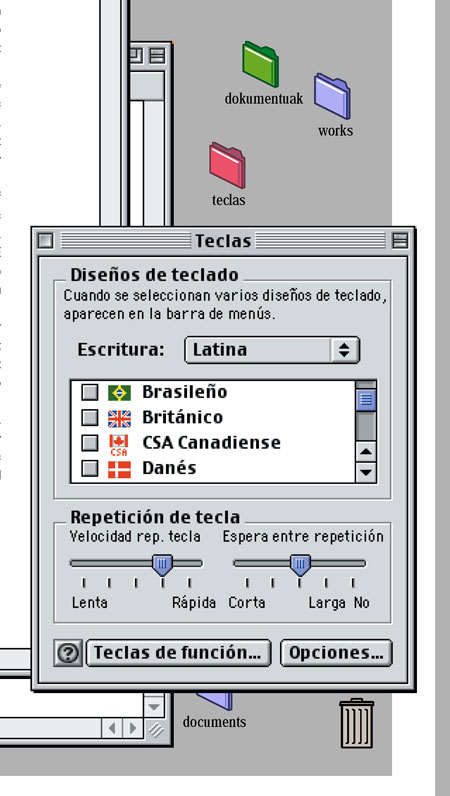Open Teclas de función settings
Screen dimensions: 450x796
(179, 653)
